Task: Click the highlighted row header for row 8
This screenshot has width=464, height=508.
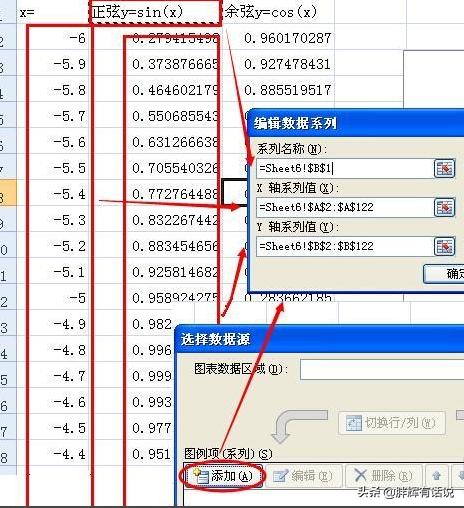Action: pyautogui.click(x=8, y=193)
